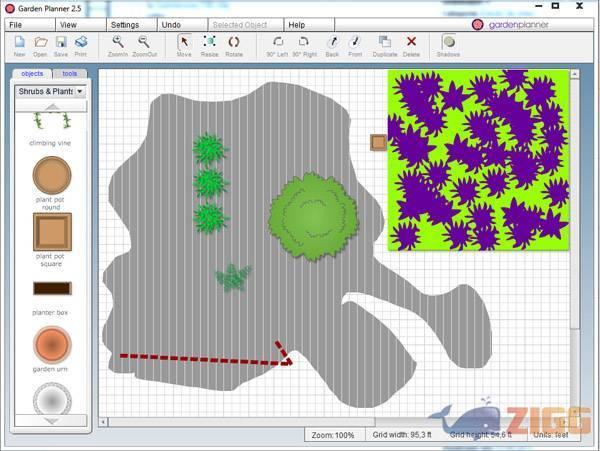Toggle Shadows display
The width and height of the screenshot is (600, 451).
click(x=448, y=43)
